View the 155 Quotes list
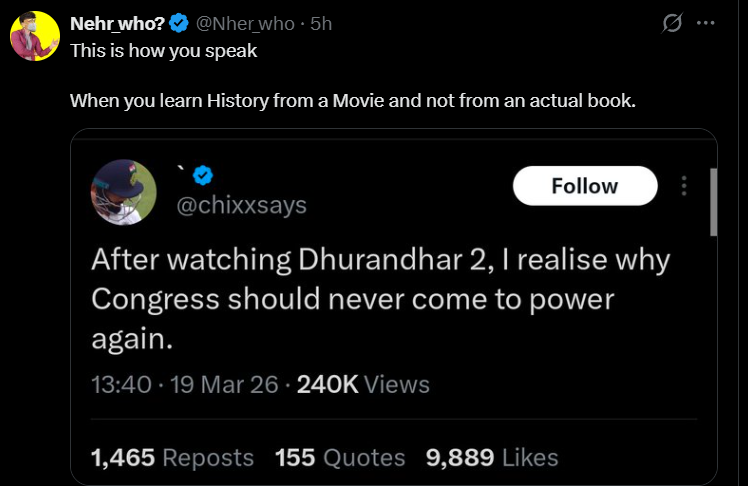 340,458
